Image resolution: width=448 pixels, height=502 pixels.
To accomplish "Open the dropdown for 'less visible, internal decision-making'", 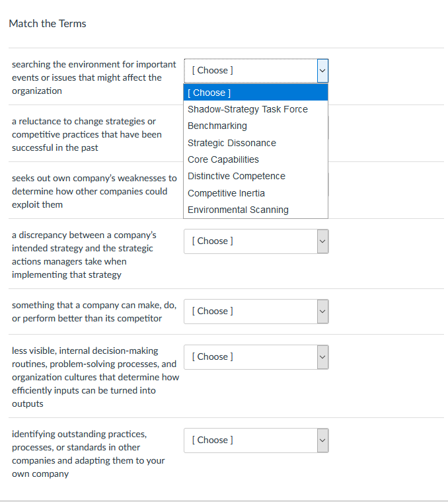I will (256, 356).
